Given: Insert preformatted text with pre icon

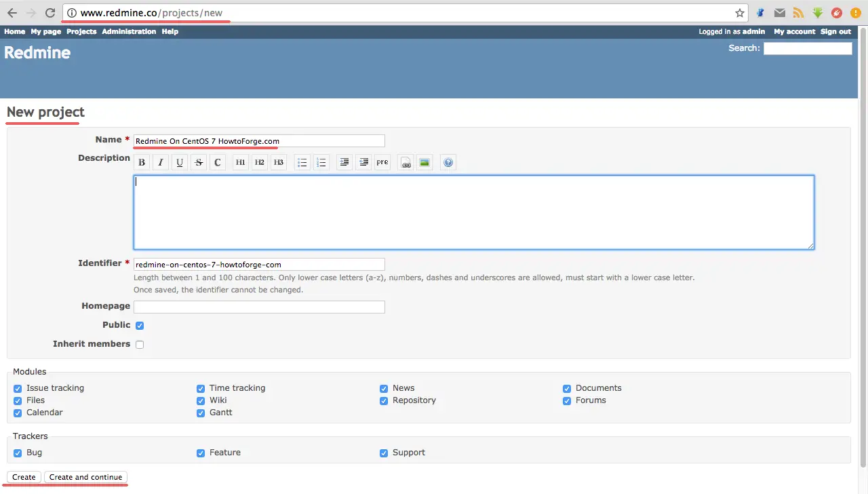Looking at the screenshot, I should pyautogui.click(x=382, y=162).
